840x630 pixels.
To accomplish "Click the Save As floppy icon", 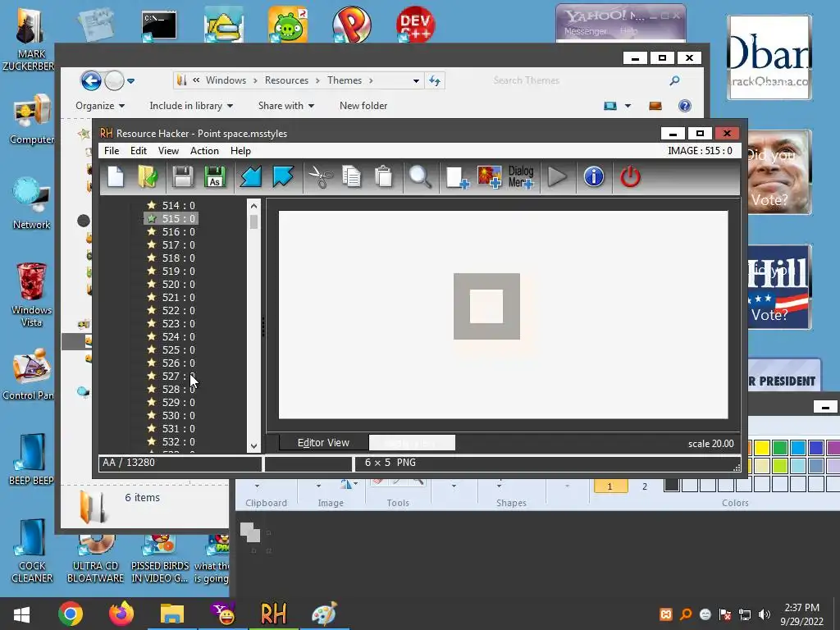I will click(x=215, y=177).
